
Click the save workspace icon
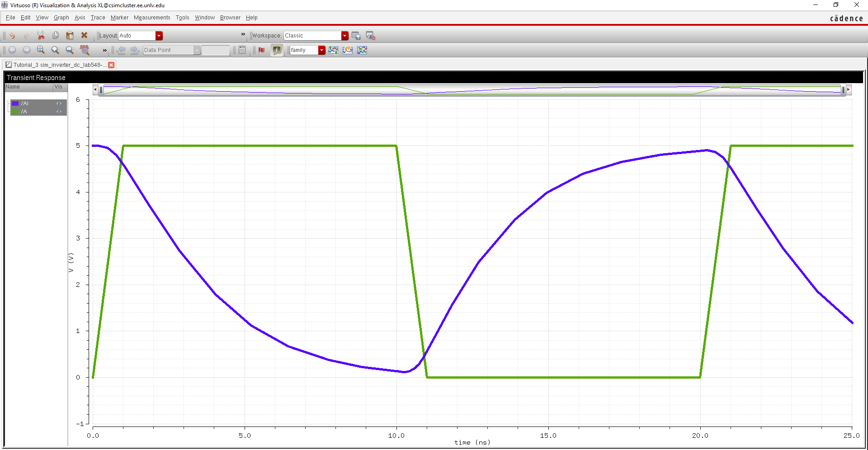click(356, 36)
